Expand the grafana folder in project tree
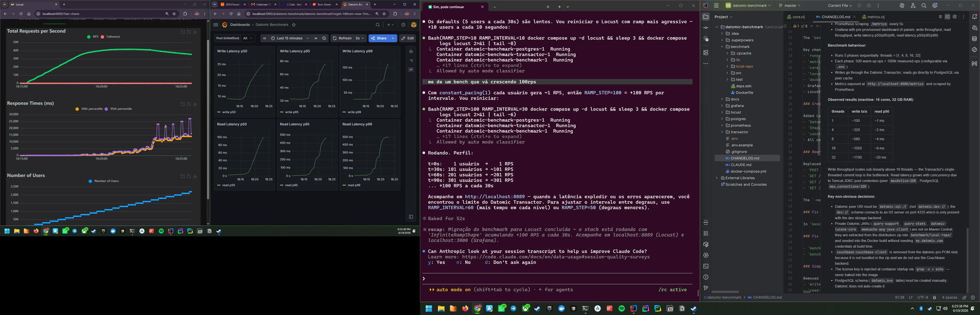 click(722, 105)
